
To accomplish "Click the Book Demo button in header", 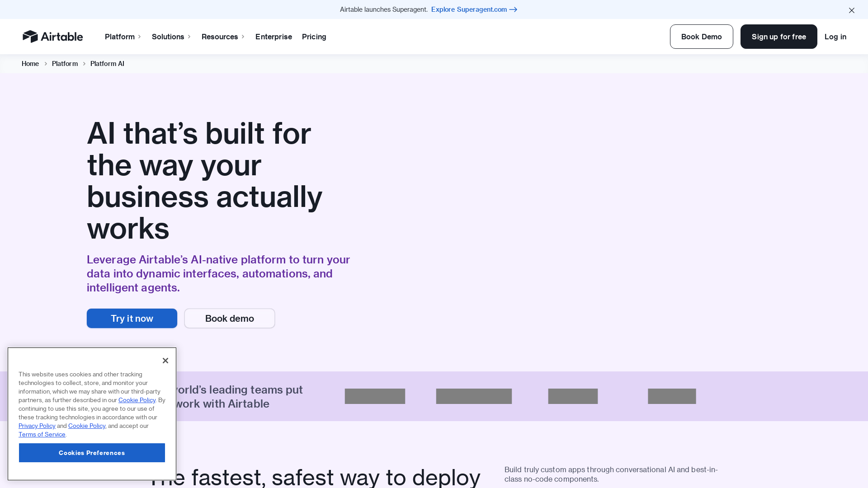I will click(701, 37).
